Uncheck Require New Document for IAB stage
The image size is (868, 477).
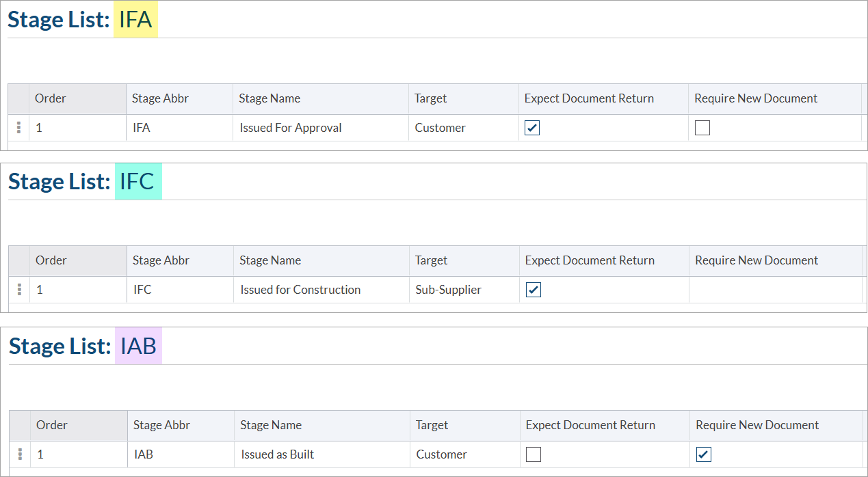click(704, 454)
